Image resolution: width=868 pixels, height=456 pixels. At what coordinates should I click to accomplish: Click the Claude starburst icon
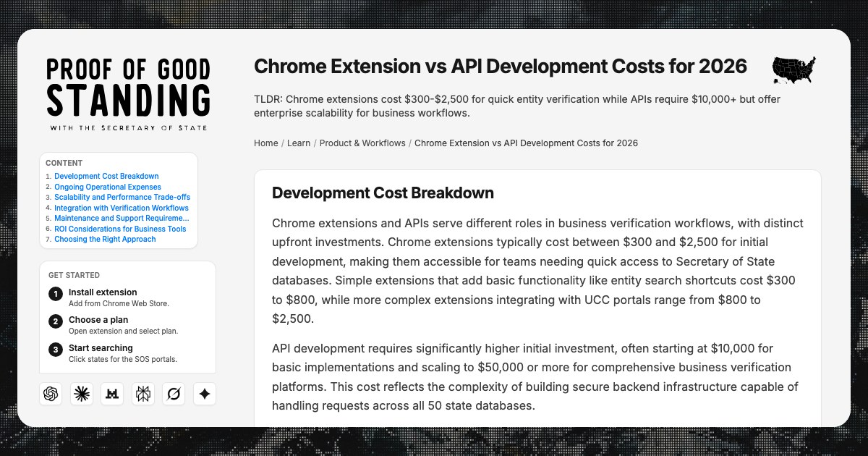point(82,394)
